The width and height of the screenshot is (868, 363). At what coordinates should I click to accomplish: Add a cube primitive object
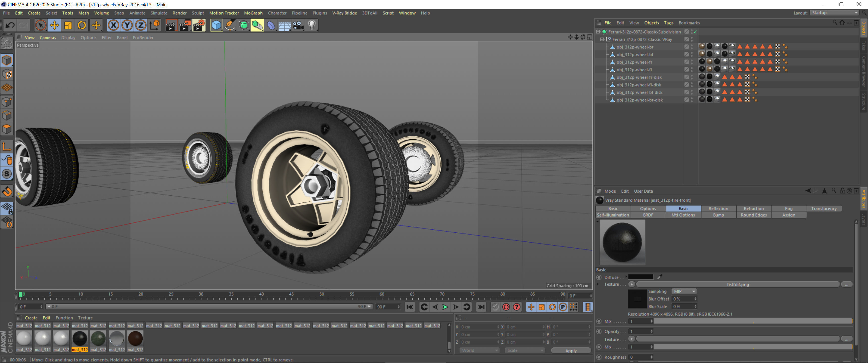(216, 25)
